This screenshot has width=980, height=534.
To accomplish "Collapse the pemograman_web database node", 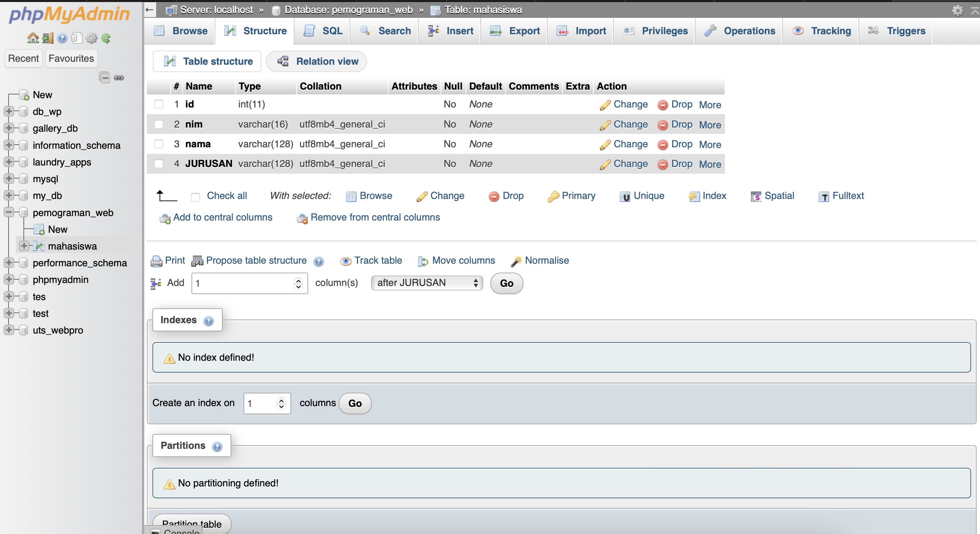I will (9, 212).
